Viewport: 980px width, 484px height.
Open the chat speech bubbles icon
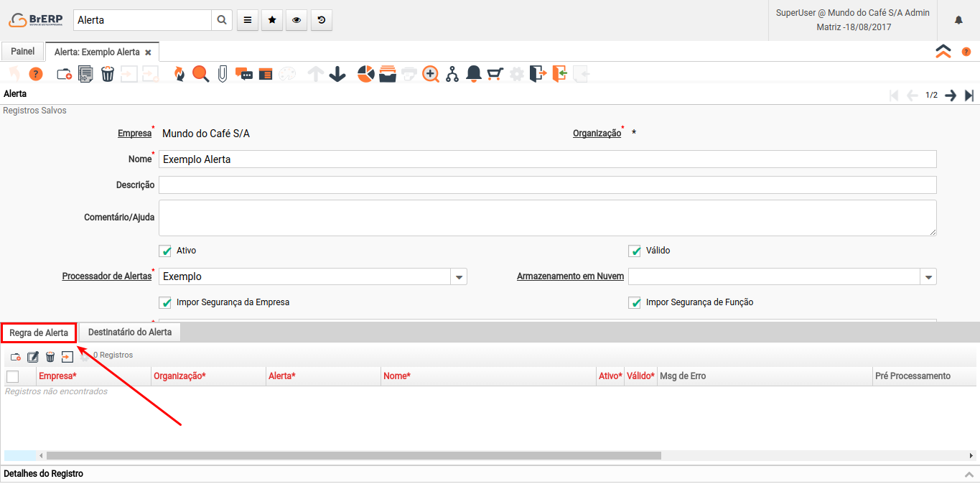point(244,74)
